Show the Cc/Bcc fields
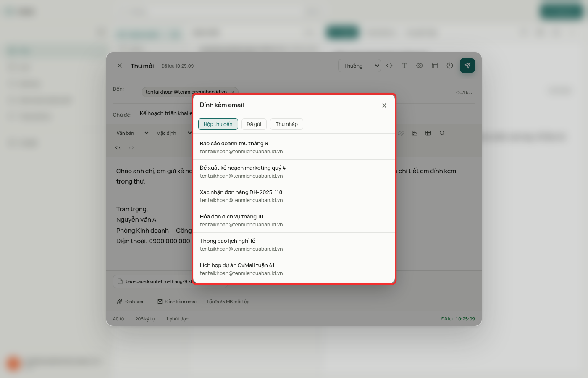Screen dimensions: 588x378 [464, 92]
